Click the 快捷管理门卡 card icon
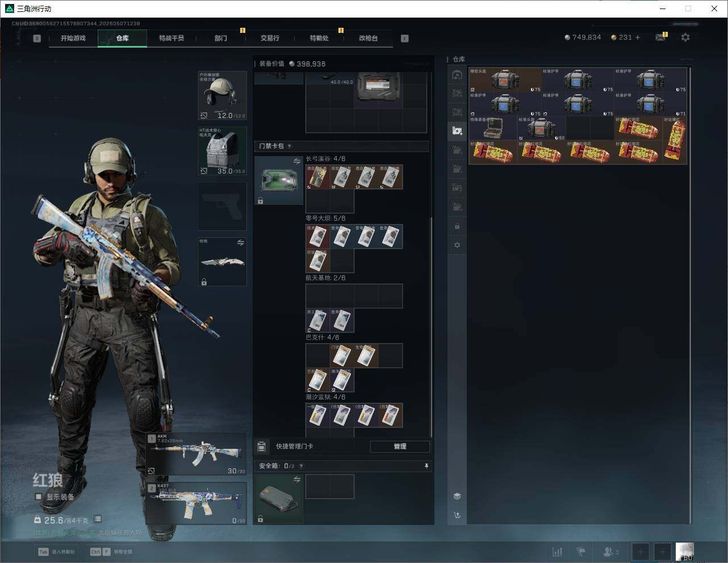The height and width of the screenshot is (563, 728). click(262, 447)
